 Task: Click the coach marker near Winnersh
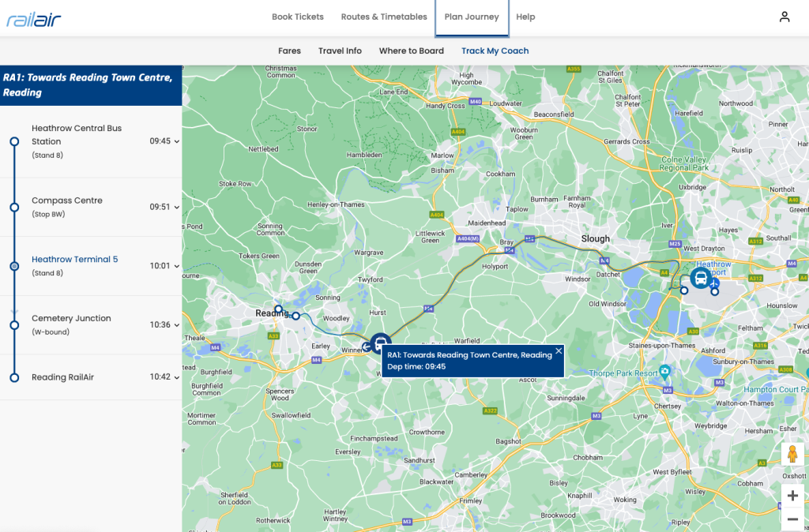(x=380, y=344)
